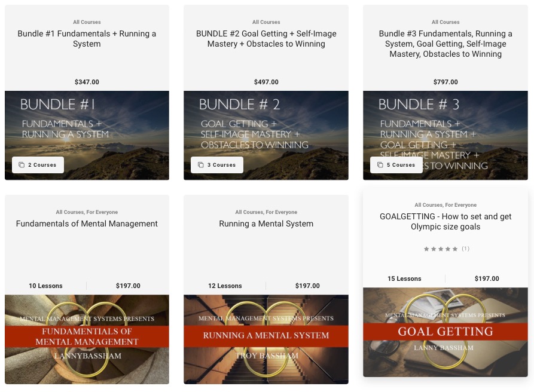534x392 pixels.
Task: Click the five-star rating on GOALGETTING
Action: coord(440,249)
